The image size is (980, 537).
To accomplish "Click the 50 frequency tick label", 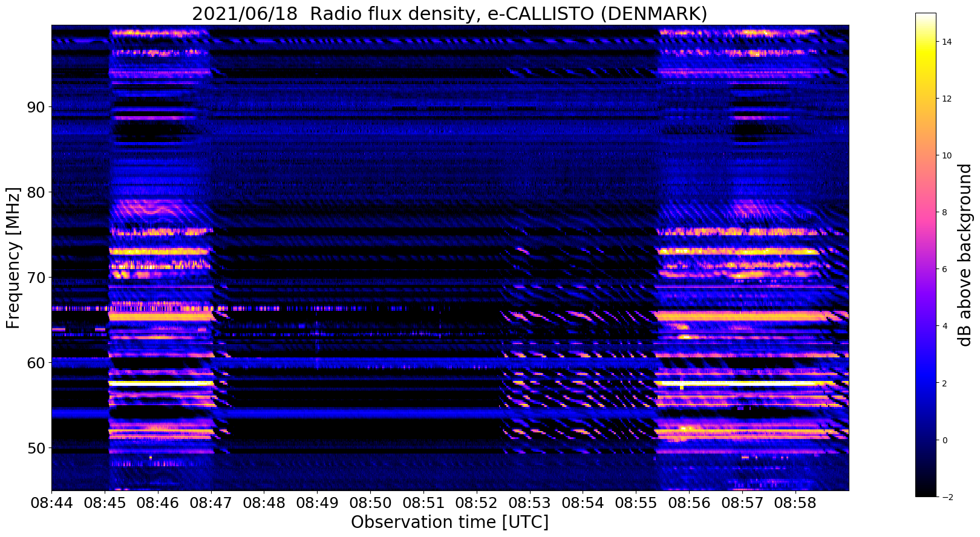I will pyautogui.click(x=36, y=448).
